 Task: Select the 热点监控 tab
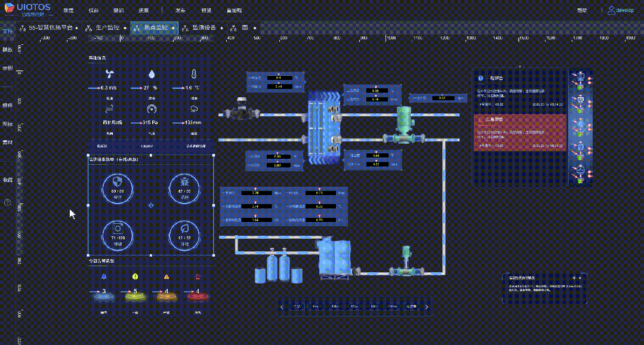tap(154, 28)
